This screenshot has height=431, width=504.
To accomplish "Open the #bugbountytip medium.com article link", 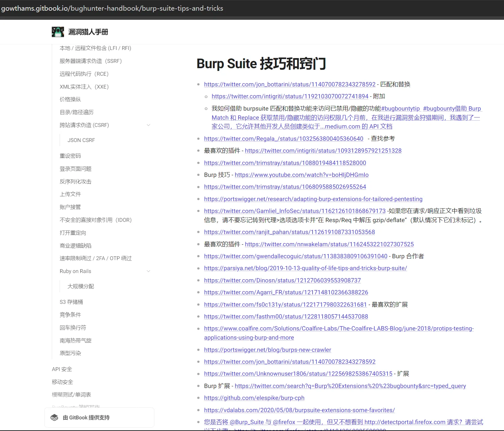I will pos(346,117).
